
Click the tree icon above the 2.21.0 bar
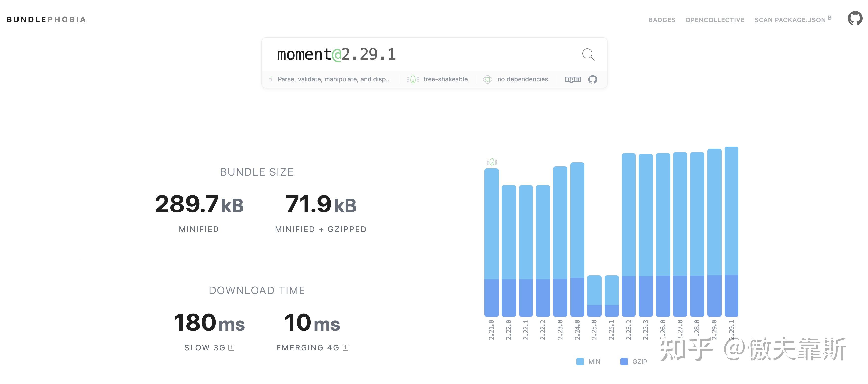point(492,162)
